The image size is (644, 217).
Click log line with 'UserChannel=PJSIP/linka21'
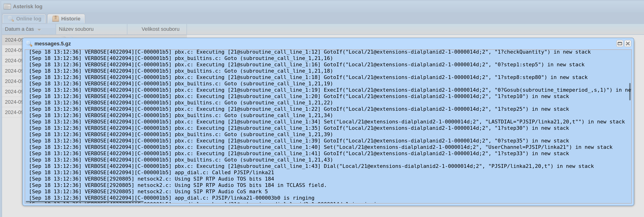[x=321, y=147]
